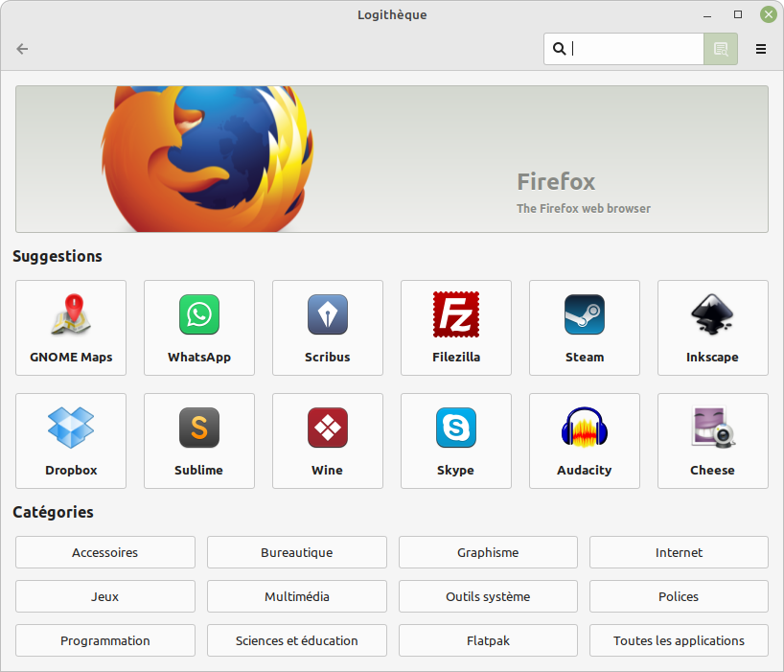The image size is (784, 672).
Task: Open the Steam app tile
Action: [585, 328]
